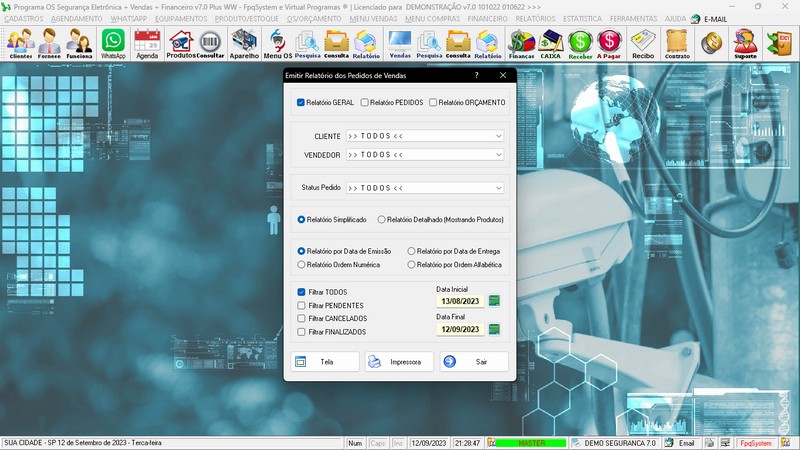Check the Filtrar PENDENTES option
Viewport: 800px width, 450px height.
click(x=302, y=305)
